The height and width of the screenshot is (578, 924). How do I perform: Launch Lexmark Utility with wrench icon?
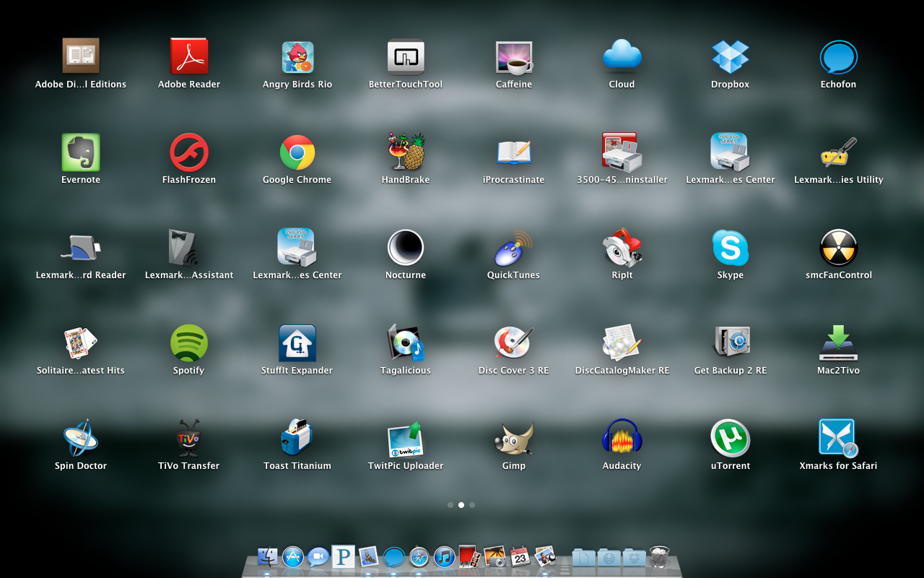coord(839,152)
